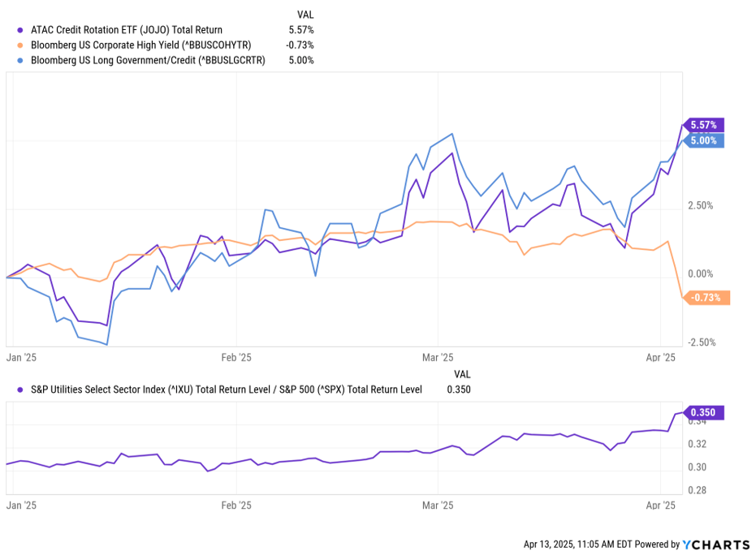Click the orange High Yield legend dot
This screenshot has height=555, width=756.
click(x=19, y=45)
